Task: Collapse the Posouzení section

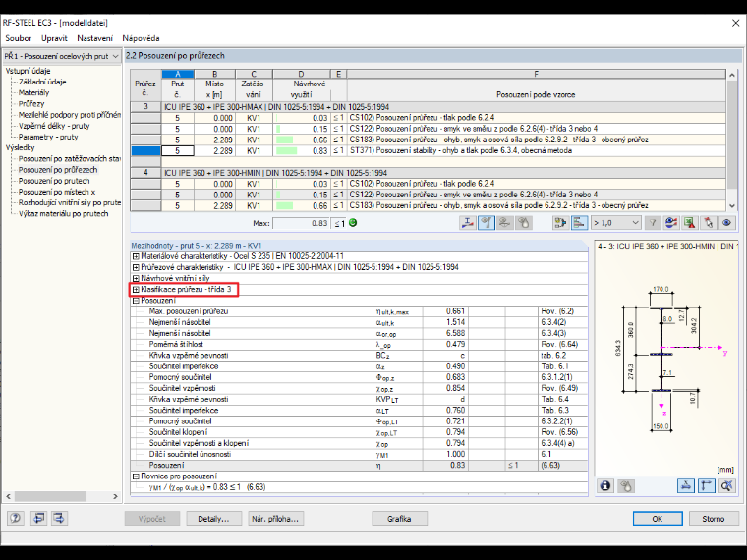Action: point(136,301)
